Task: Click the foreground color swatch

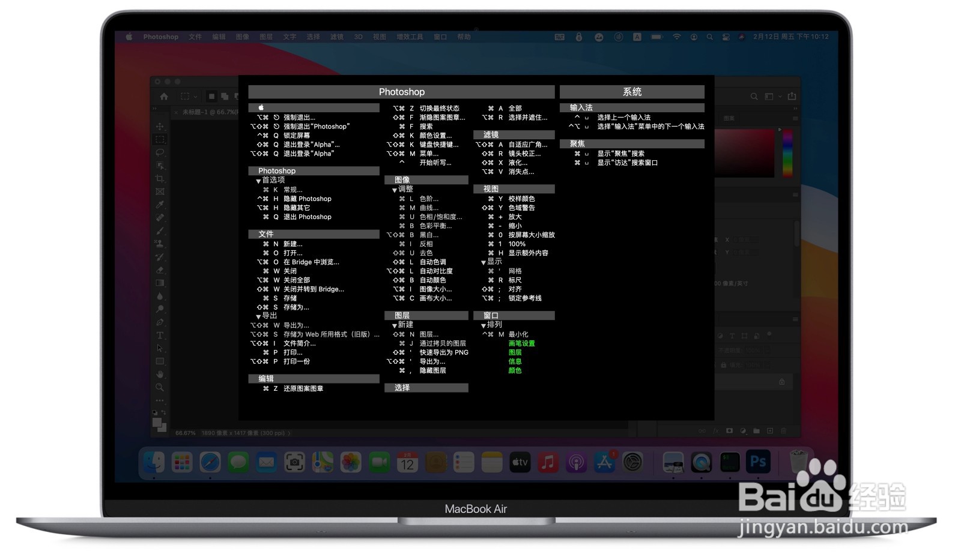Action: tap(157, 423)
